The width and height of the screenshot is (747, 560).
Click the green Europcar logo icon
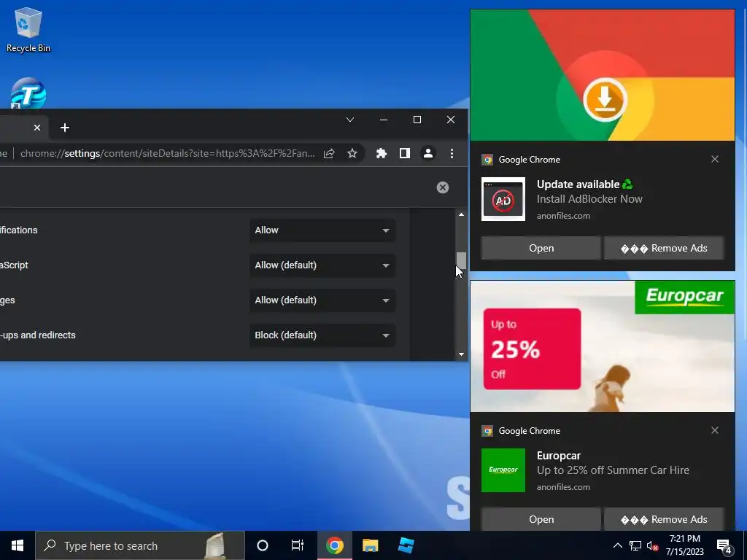click(x=503, y=470)
